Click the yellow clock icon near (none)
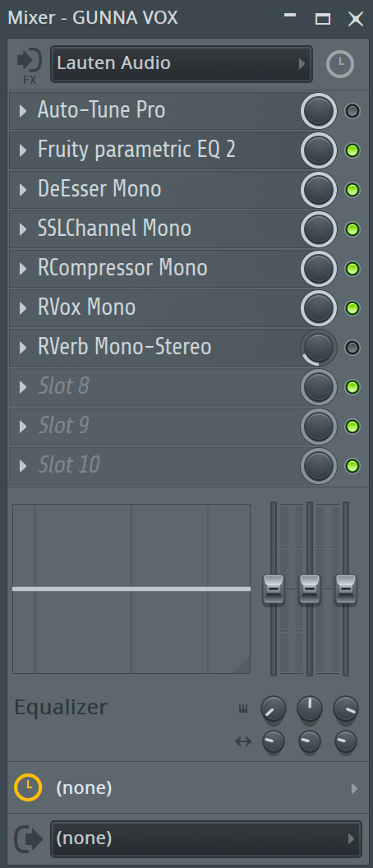Viewport: 373px width, 868px height. [x=28, y=787]
